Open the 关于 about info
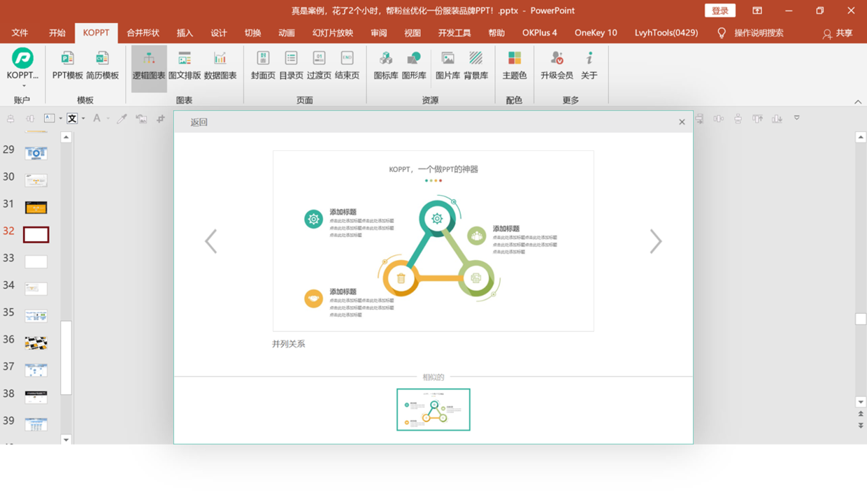 (x=589, y=66)
